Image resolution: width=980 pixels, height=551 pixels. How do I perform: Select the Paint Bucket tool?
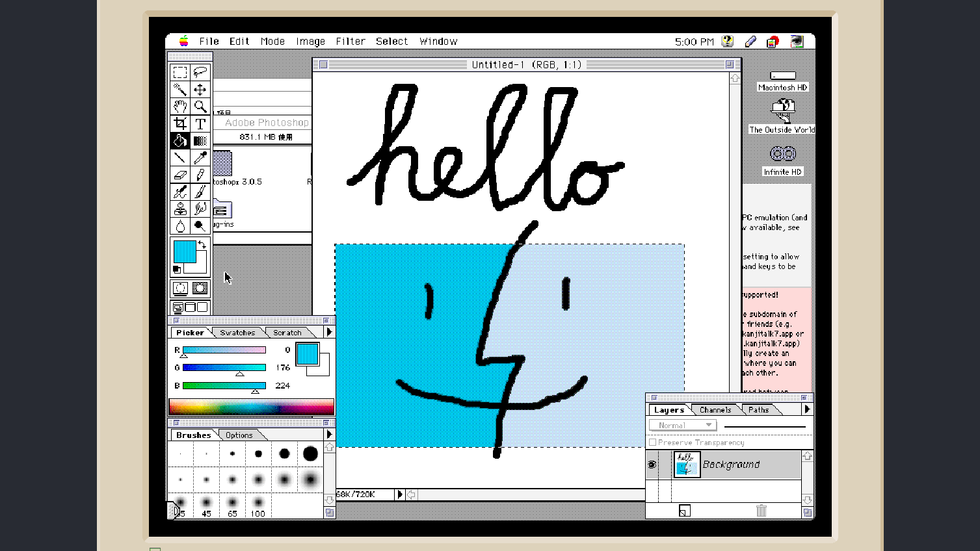point(180,140)
